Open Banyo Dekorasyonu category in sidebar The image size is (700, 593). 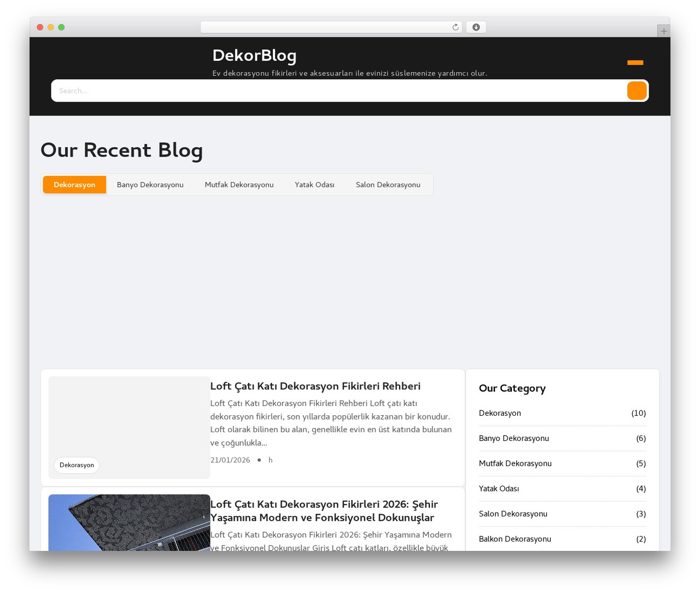coord(514,438)
